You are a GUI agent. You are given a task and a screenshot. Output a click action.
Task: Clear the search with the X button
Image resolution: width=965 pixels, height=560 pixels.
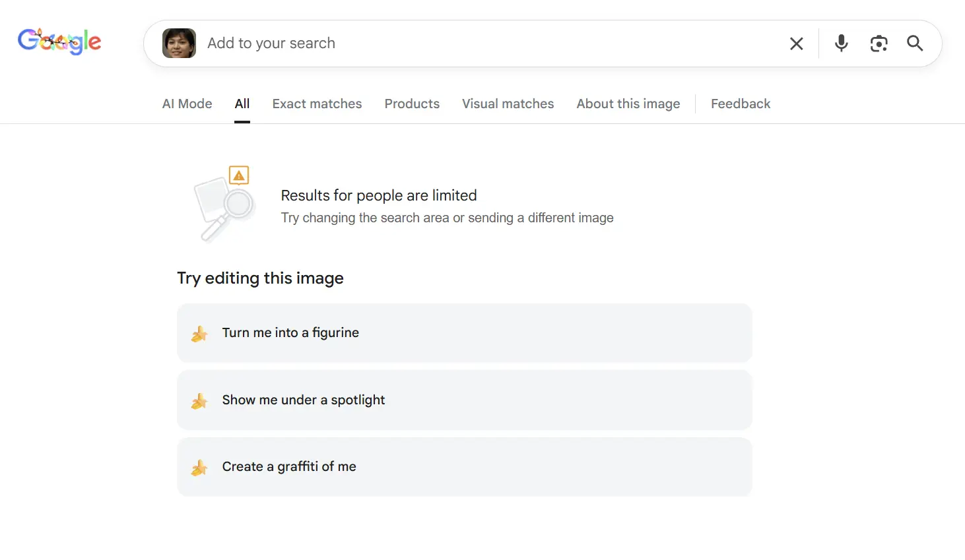tap(796, 44)
